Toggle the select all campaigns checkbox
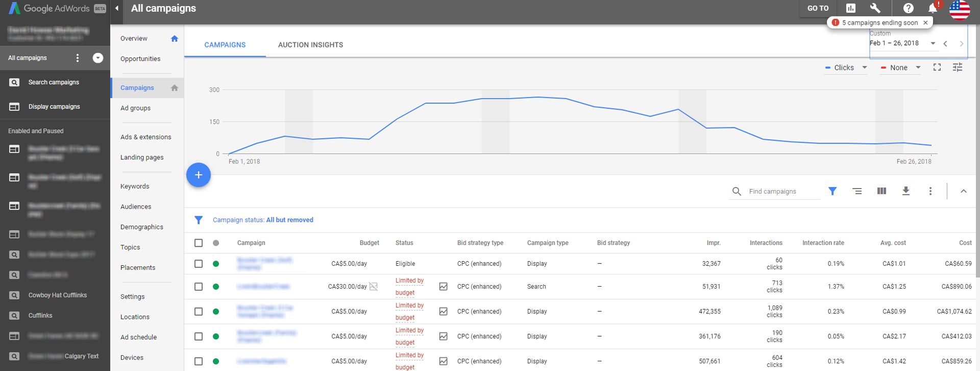This screenshot has width=980, height=371. point(199,243)
